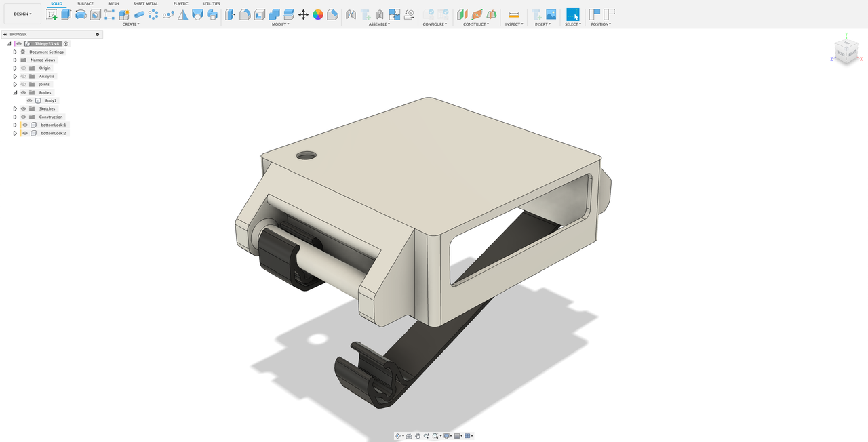Click the Pan hand tool
The image size is (868, 442).
(x=418, y=436)
